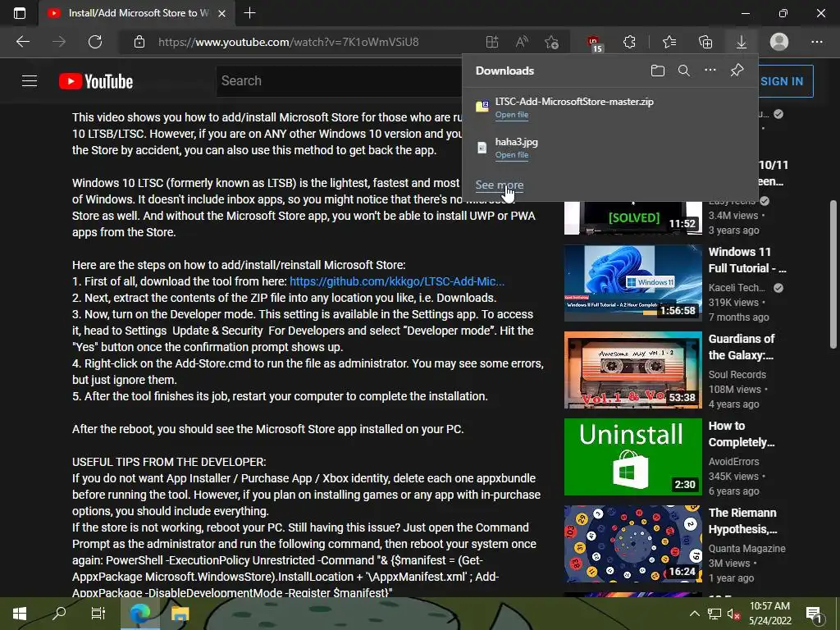Open the red extension with 15 badge

pos(594,43)
